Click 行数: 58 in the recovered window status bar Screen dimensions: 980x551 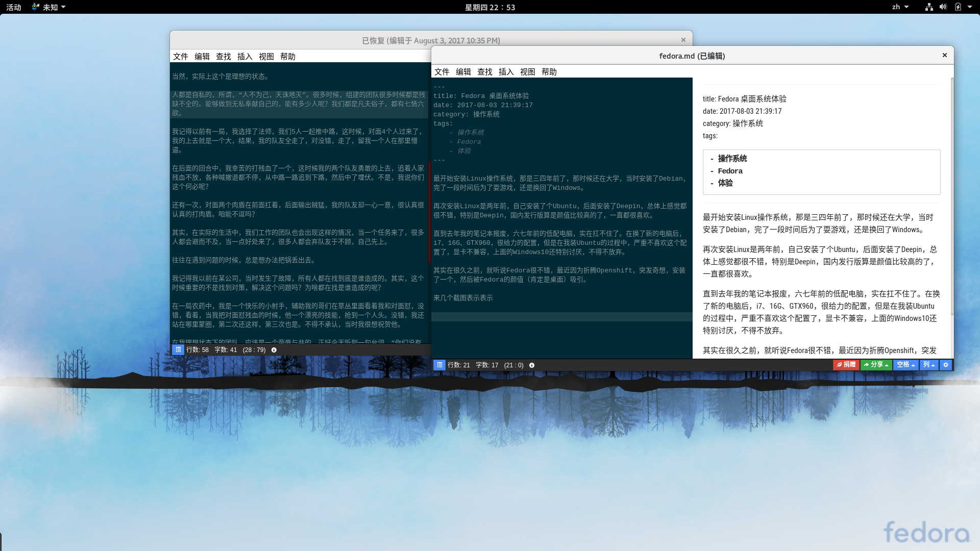(x=198, y=350)
